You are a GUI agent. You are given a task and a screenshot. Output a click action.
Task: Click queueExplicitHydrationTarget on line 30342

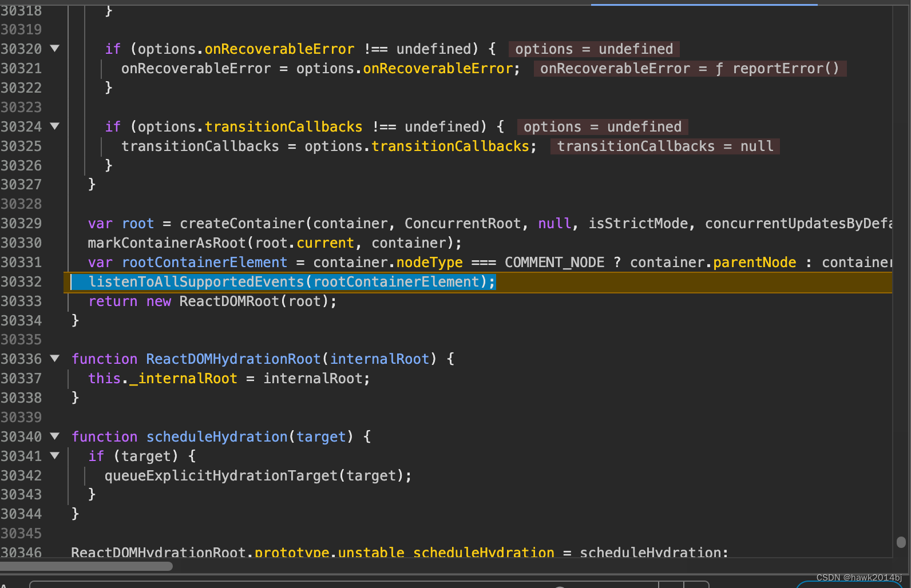pyautogui.click(x=221, y=476)
